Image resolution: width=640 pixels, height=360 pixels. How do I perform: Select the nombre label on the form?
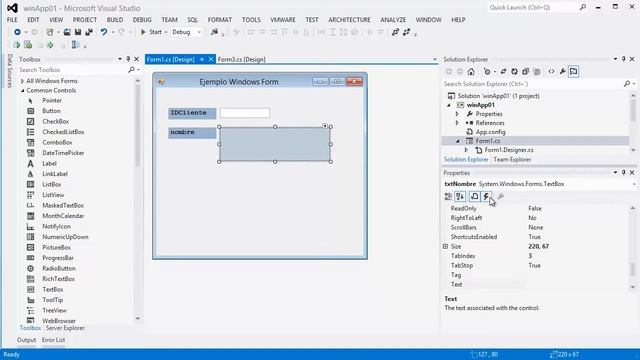coord(192,133)
